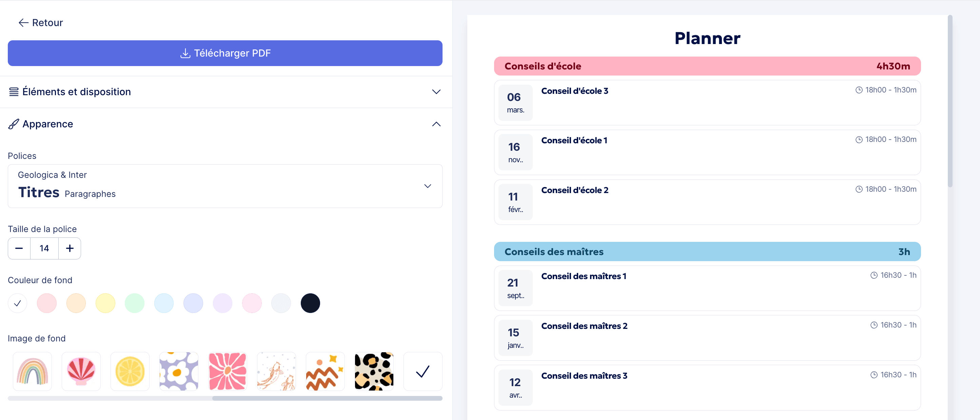Click the clock icon beside Conseil d'école 3

tap(859, 90)
